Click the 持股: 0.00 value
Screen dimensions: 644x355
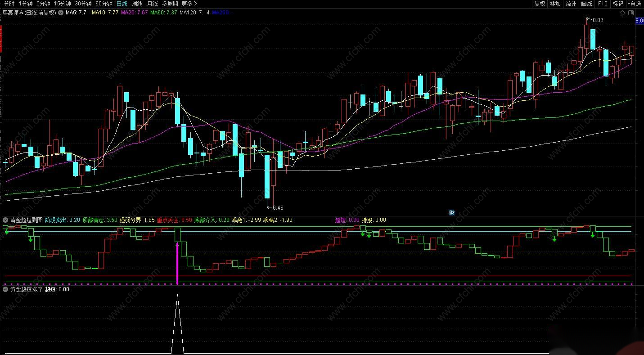point(374,220)
